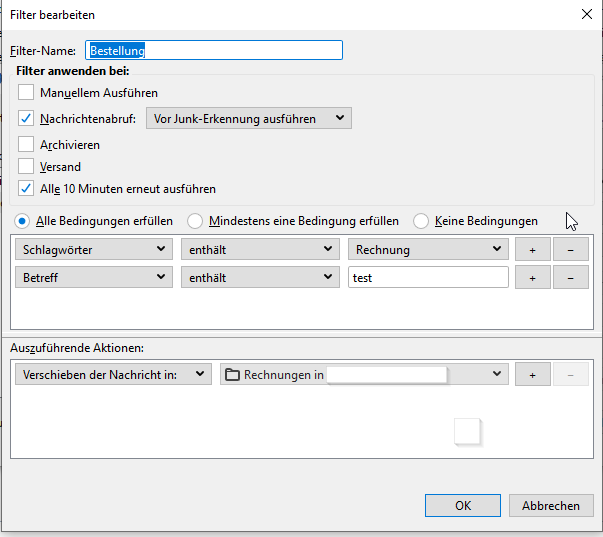
Task: Enable Manuellem Ausführen checkbox
Action: [26, 92]
